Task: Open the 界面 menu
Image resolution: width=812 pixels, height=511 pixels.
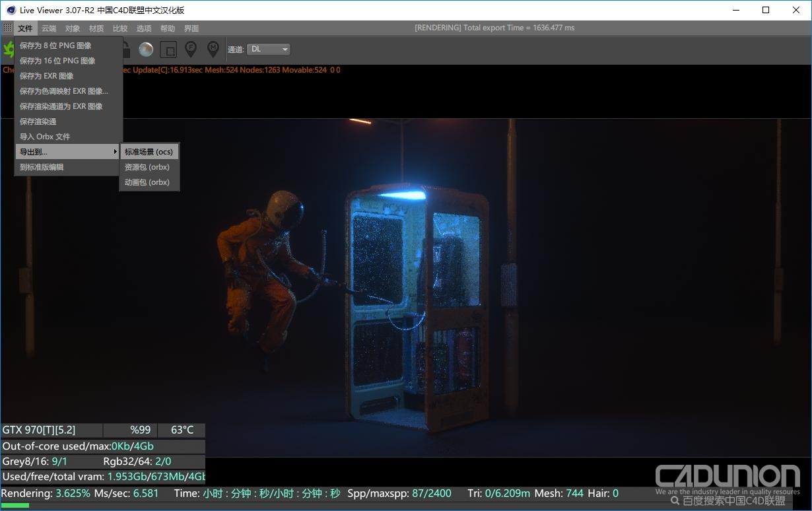Action: tap(191, 28)
